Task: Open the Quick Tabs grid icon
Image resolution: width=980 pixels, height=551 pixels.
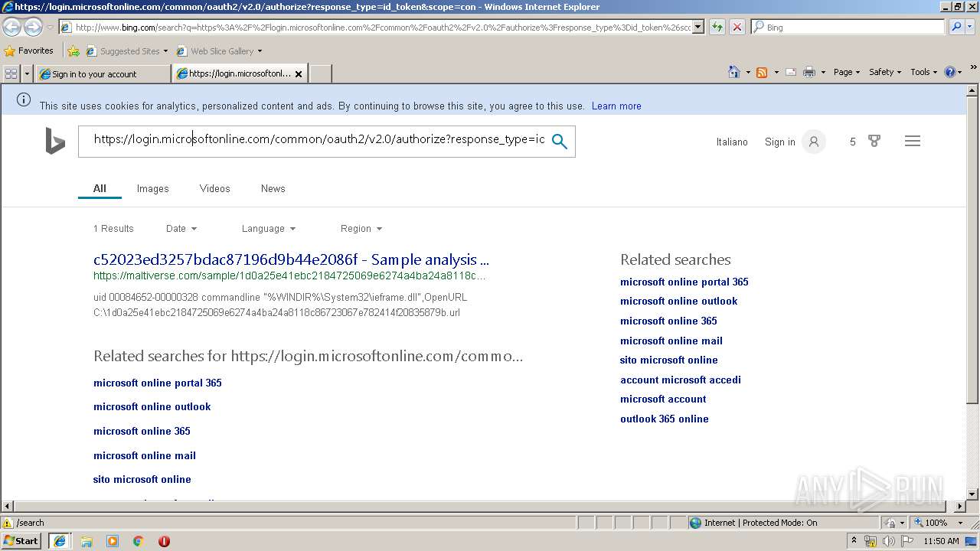Action: point(11,73)
